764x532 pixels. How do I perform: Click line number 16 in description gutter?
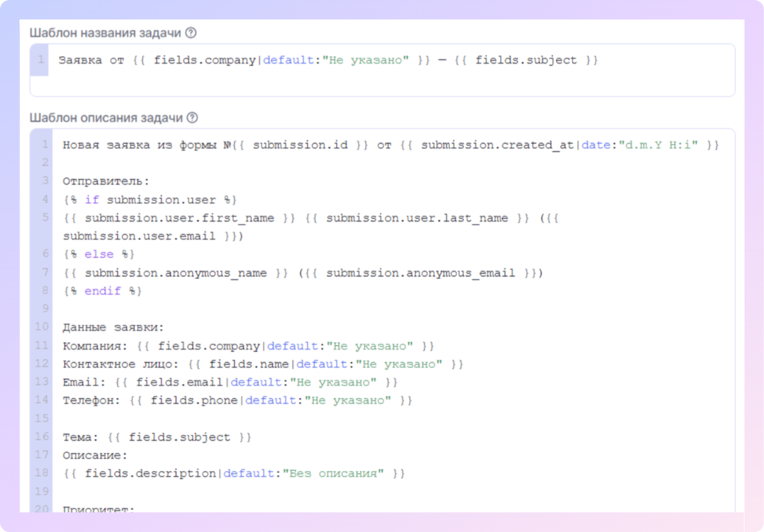42,437
